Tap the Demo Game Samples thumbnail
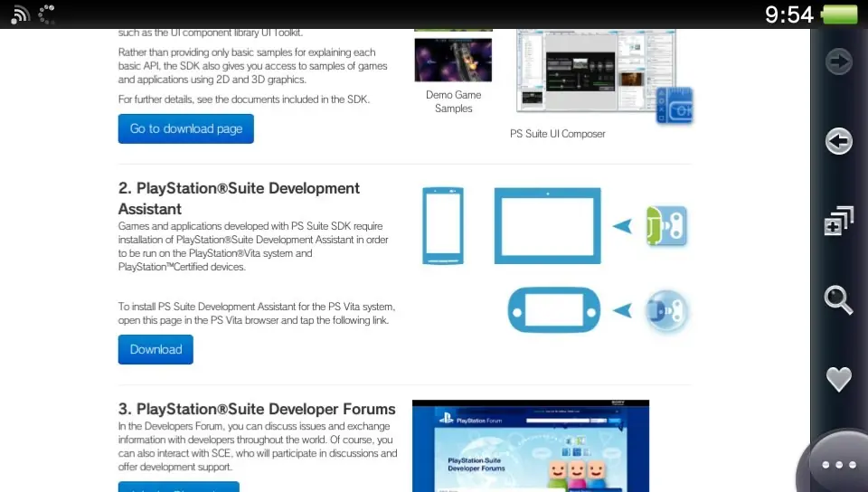 click(x=453, y=60)
